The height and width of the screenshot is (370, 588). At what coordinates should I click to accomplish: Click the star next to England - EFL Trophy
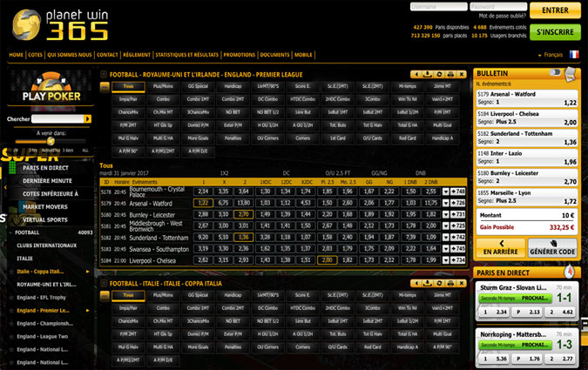(x=11, y=298)
